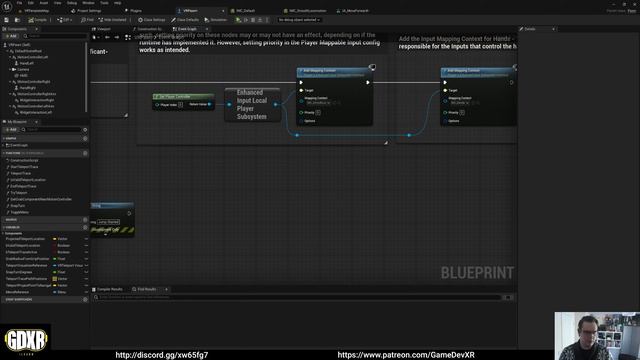Click MenuReference type swatch

[x=54, y=292]
